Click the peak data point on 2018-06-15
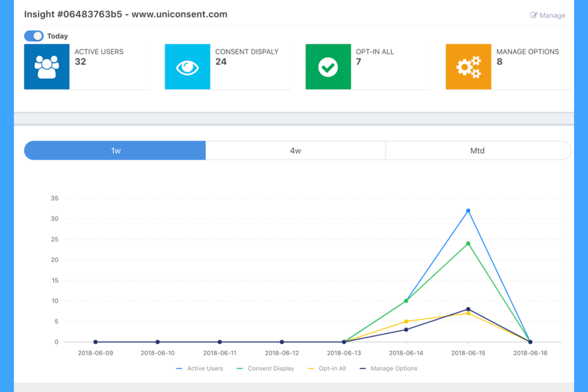This screenshot has height=392, width=588. 468,211
